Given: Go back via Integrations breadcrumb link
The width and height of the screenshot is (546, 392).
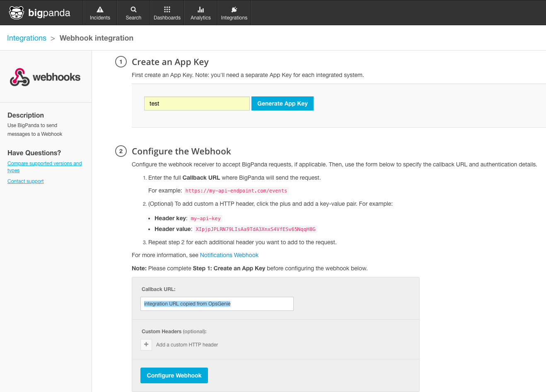Looking at the screenshot, I should (27, 38).
